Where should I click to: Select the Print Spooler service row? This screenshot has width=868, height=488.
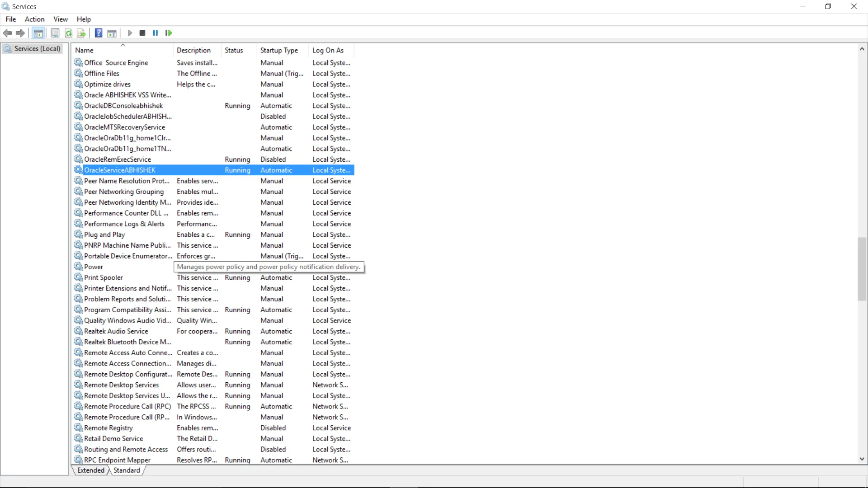point(104,277)
